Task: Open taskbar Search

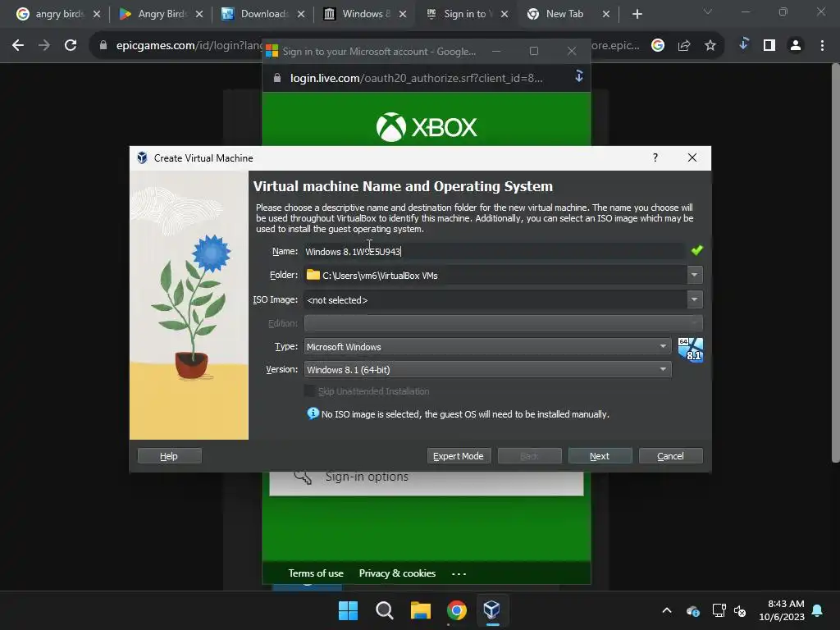Action: pos(384,610)
